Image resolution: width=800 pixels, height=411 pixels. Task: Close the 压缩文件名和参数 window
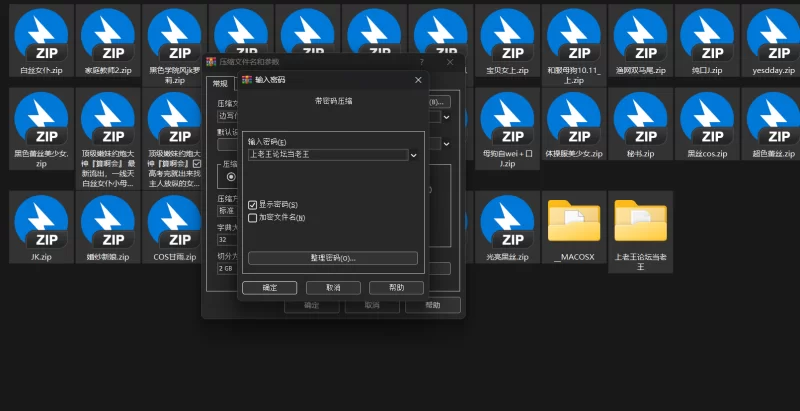449,62
